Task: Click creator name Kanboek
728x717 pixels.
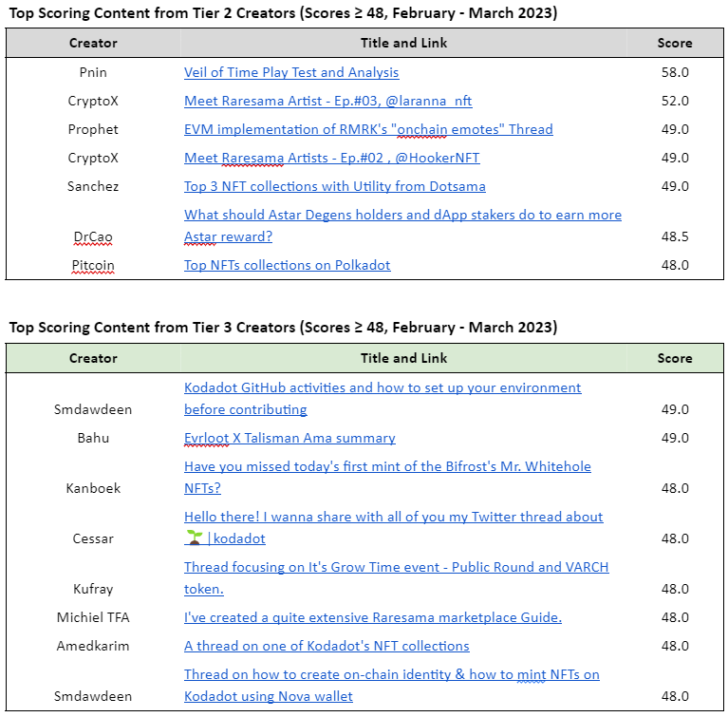Action: (93, 488)
